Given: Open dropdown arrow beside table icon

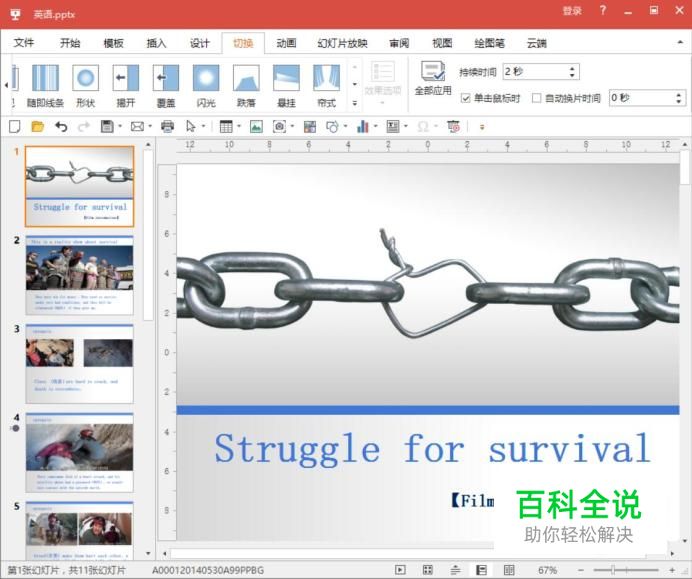Looking at the screenshot, I should click(239, 127).
